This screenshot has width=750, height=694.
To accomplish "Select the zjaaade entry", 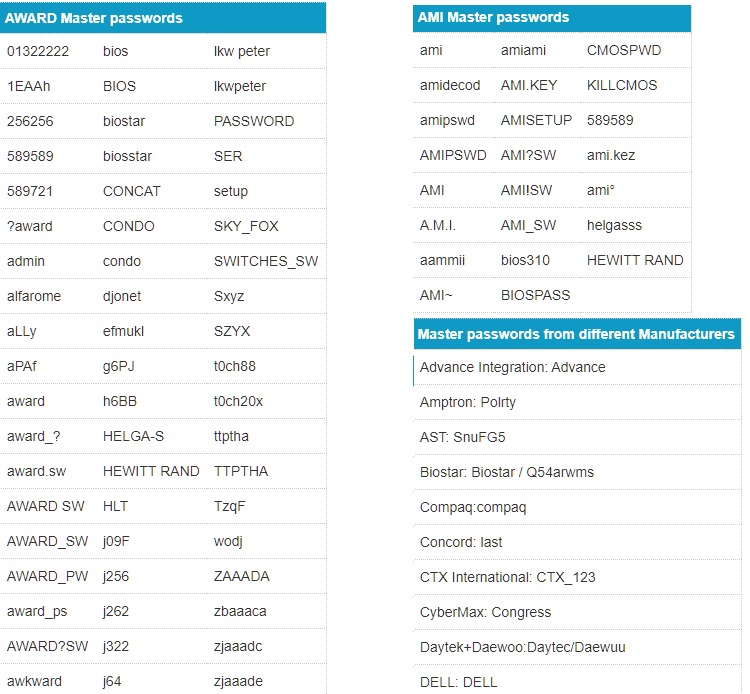I will click(238, 681).
